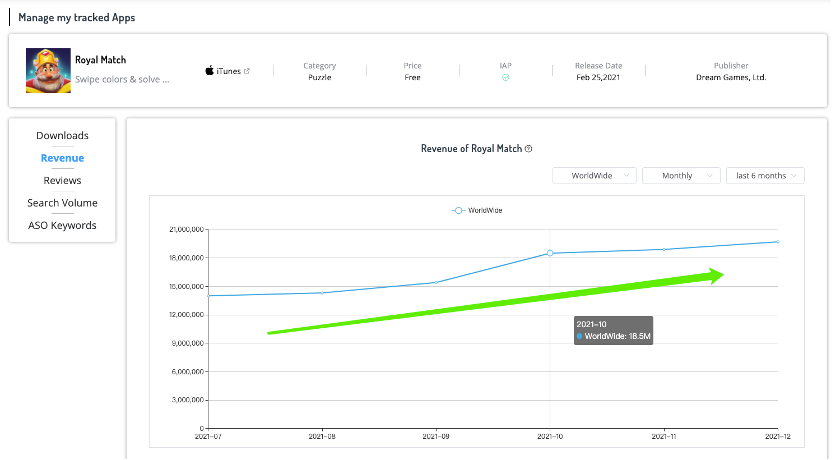Open the ASO Keywords tab
Screen dimensions: 832x460
[62, 225]
